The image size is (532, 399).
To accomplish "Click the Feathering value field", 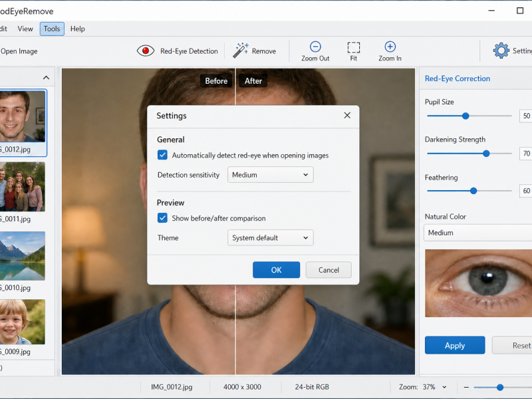I will coord(525,191).
